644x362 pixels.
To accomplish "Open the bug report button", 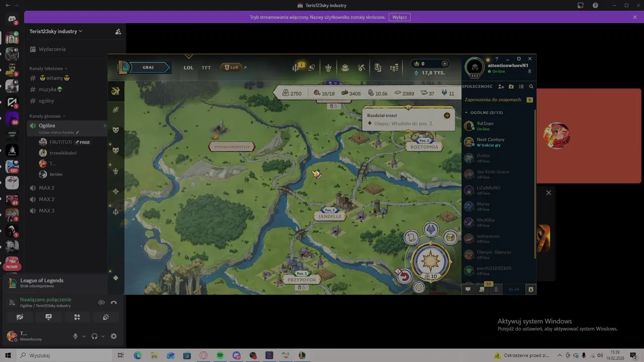I will pos(531,289).
